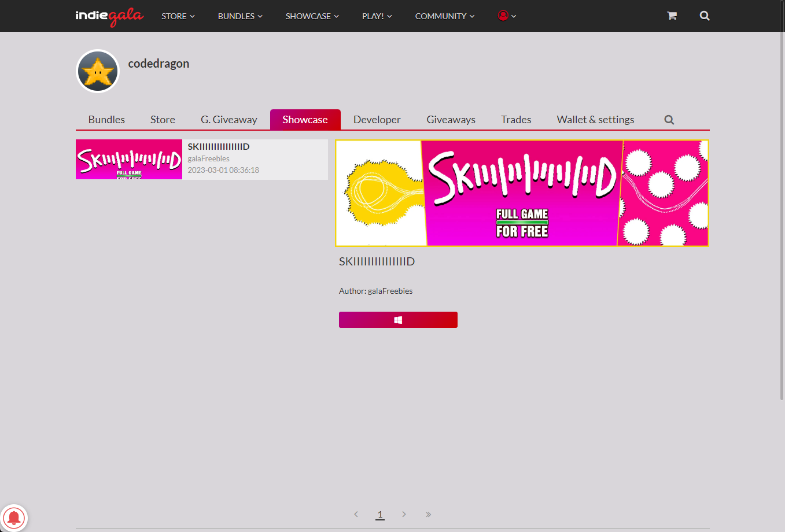Expand the COMMUNITY dropdown menu
Image resolution: width=785 pixels, height=532 pixels.
[x=445, y=16]
